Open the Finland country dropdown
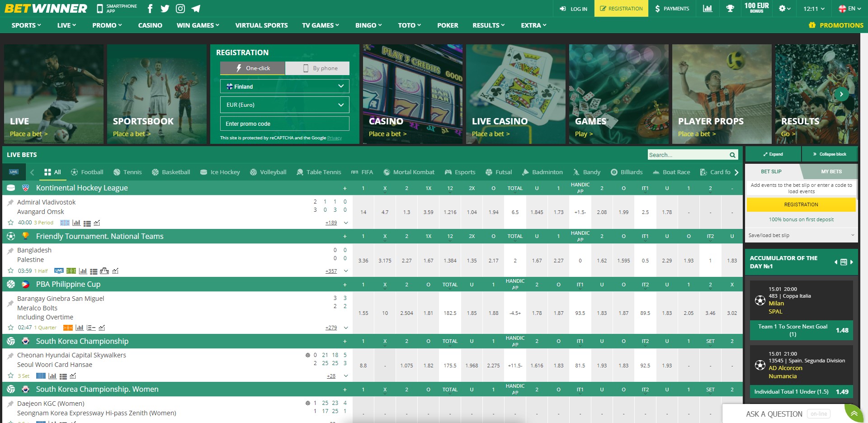The width and height of the screenshot is (868, 423). click(285, 86)
